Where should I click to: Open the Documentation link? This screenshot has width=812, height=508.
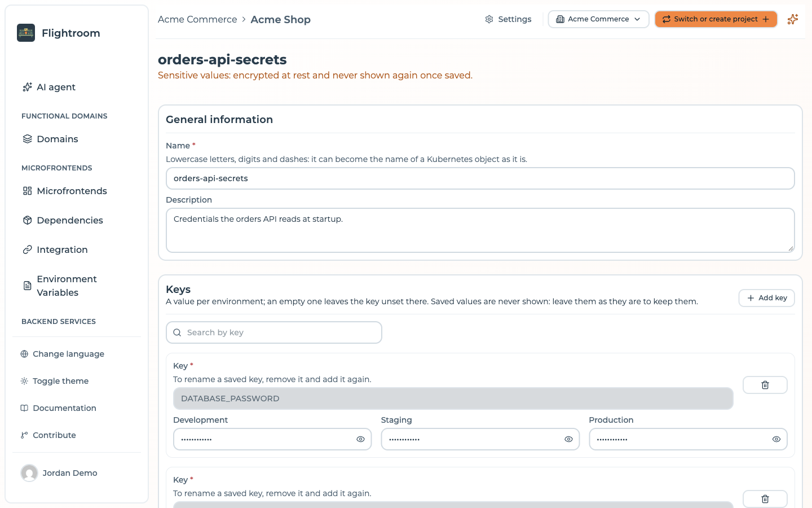[x=59, y=408]
